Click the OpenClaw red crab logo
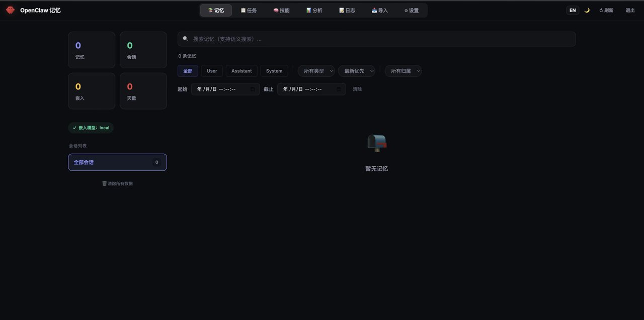Viewport: 644px width, 320px height. click(x=10, y=10)
